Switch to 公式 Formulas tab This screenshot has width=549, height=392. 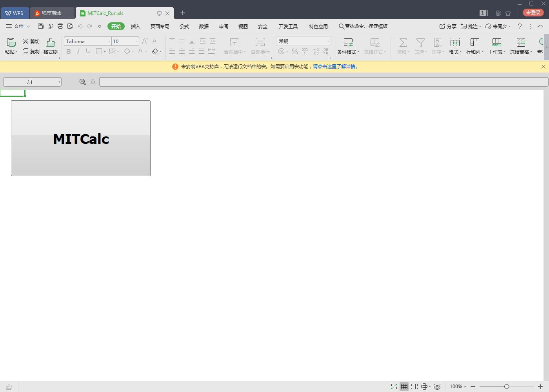pos(184,26)
